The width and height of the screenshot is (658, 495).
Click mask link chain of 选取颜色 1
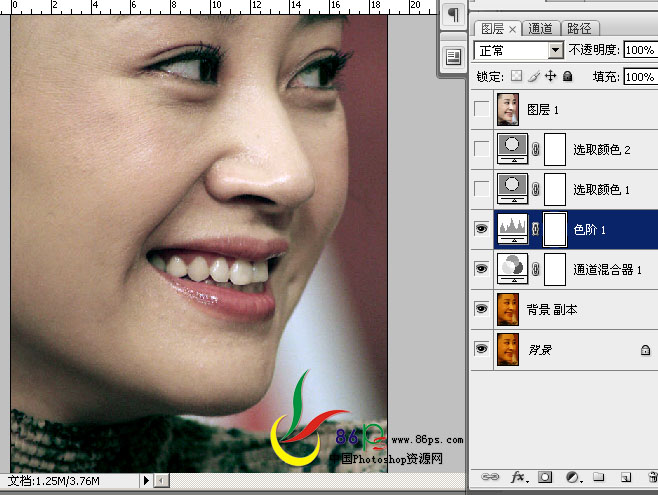click(535, 189)
